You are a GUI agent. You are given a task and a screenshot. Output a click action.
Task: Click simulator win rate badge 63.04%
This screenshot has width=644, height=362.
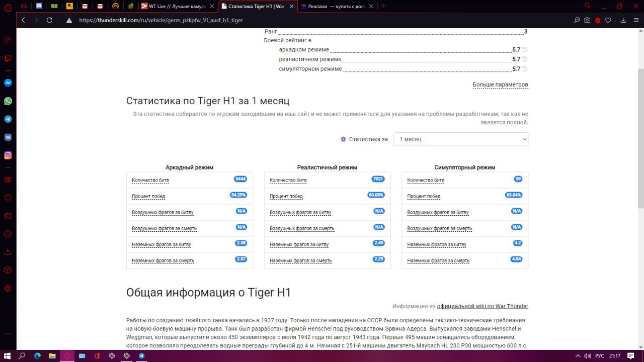(x=514, y=195)
